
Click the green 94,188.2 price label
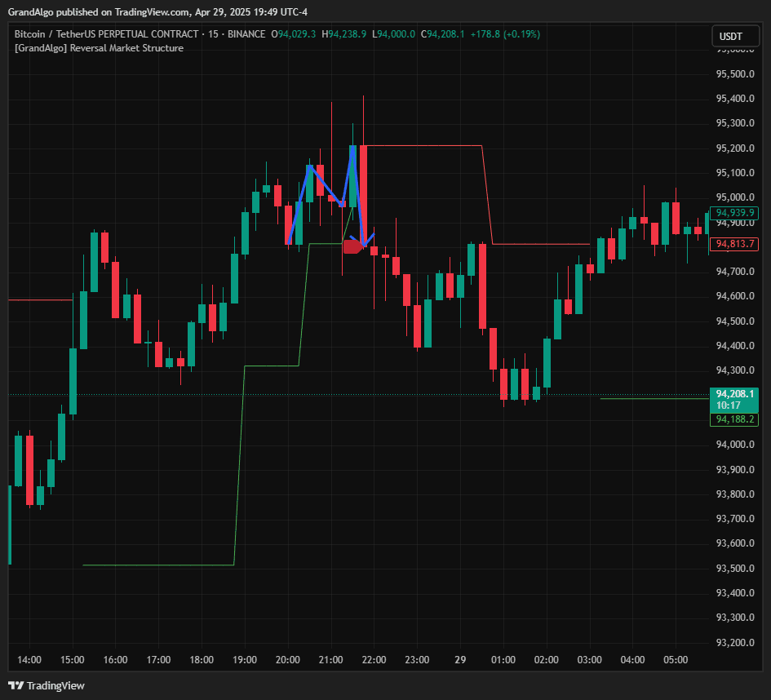[733, 419]
